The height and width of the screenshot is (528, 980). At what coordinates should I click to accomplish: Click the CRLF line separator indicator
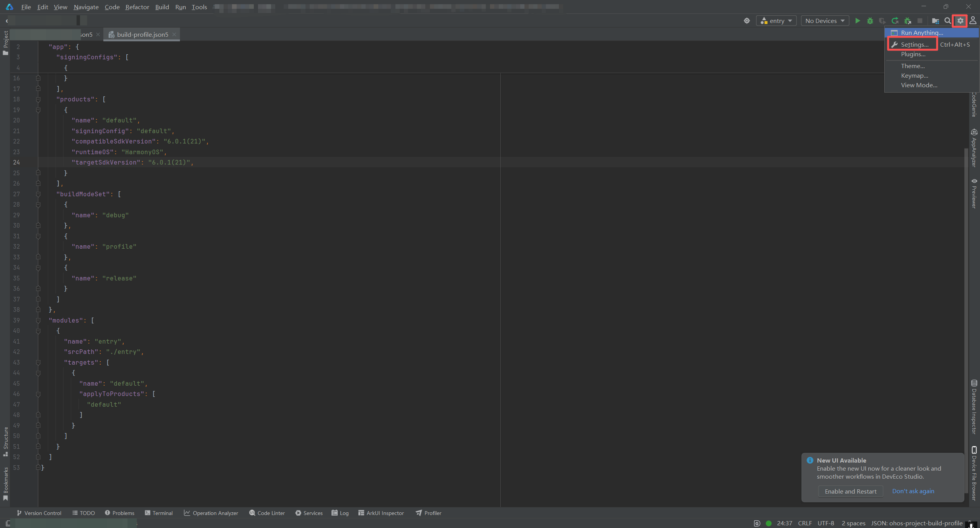pyautogui.click(x=805, y=523)
